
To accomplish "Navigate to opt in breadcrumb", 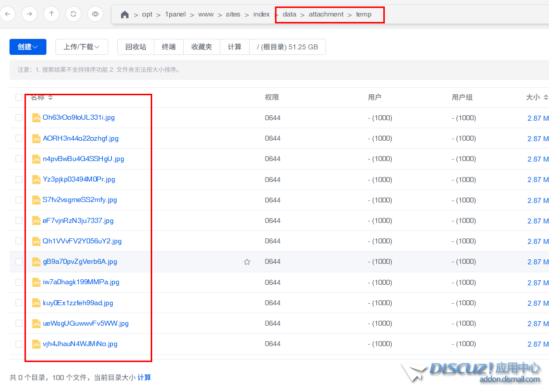I will pyautogui.click(x=147, y=14).
